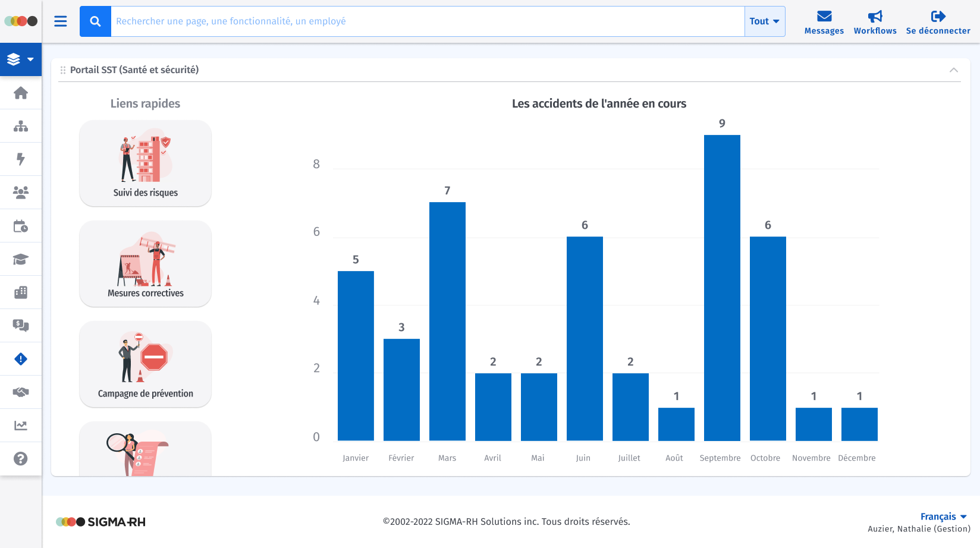This screenshot has height=548, width=980.
Task: Click the Mai bar in chart
Action: (x=539, y=407)
